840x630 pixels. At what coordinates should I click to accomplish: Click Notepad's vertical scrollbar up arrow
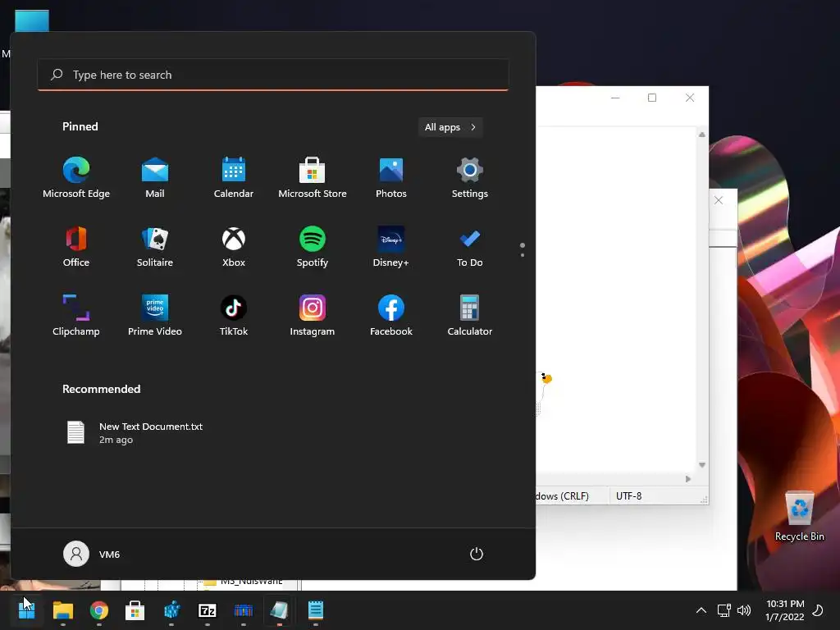tap(702, 135)
